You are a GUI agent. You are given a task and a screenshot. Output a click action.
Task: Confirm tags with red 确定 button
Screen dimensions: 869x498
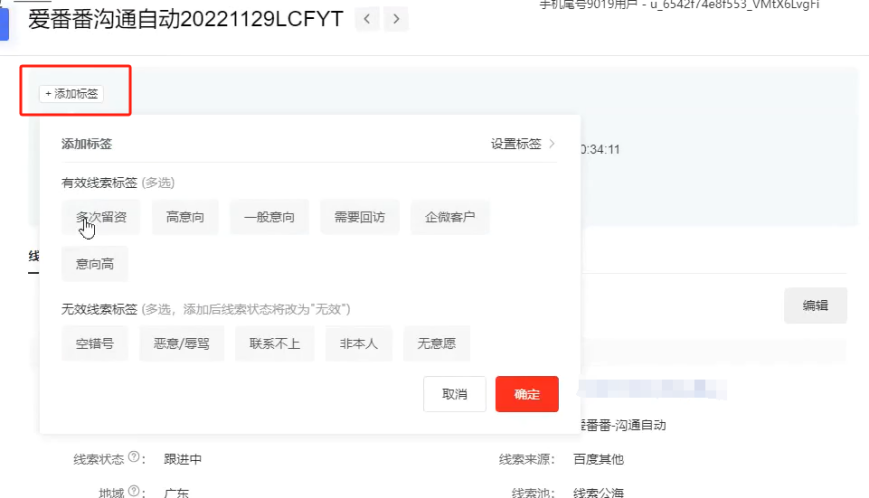click(527, 394)
